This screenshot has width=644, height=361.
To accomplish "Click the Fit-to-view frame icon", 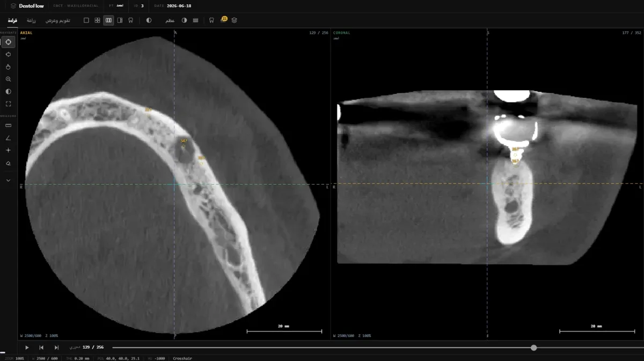I will (x=8, y=104).
